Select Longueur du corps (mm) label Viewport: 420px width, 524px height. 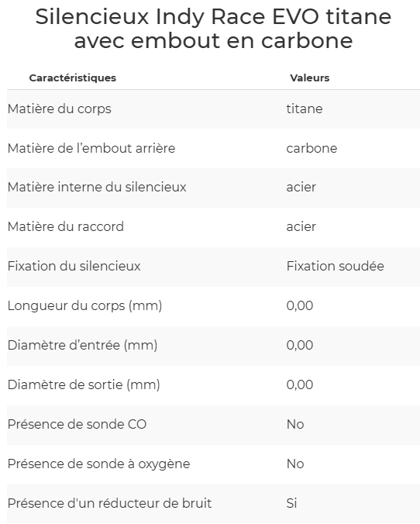(x=84, y=305)
